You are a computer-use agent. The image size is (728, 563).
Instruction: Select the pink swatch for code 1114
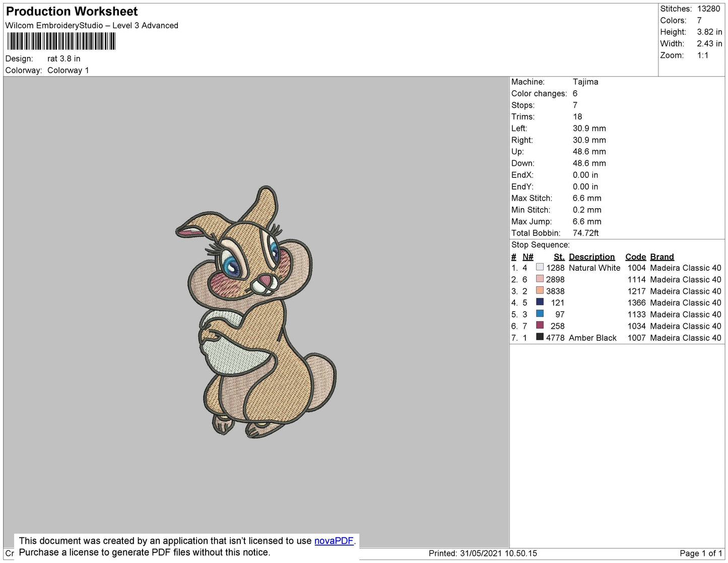click(x=540, y=279)
